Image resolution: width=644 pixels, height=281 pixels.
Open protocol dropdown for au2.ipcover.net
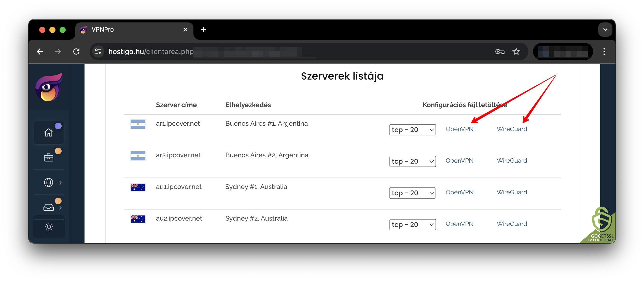413,225
